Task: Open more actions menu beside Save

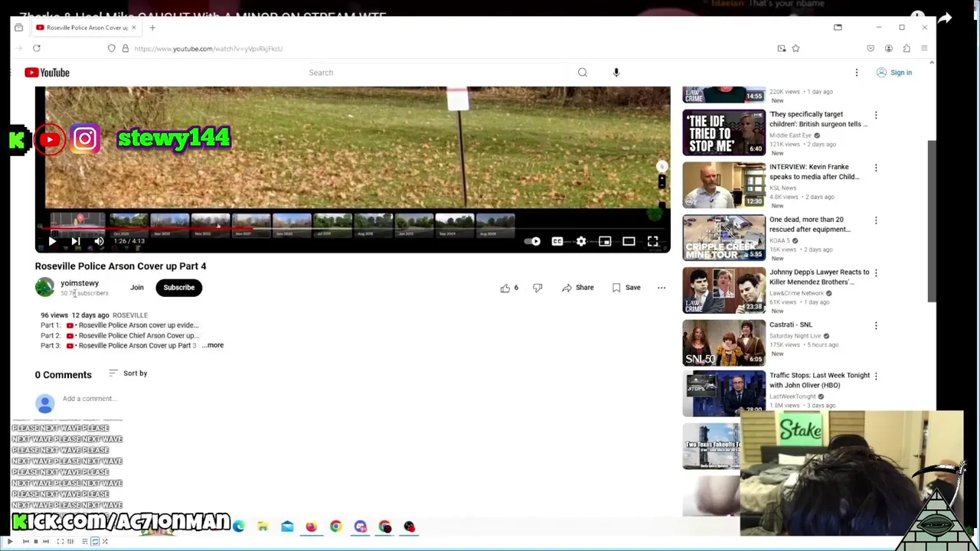Action: [x=661, y=288]
